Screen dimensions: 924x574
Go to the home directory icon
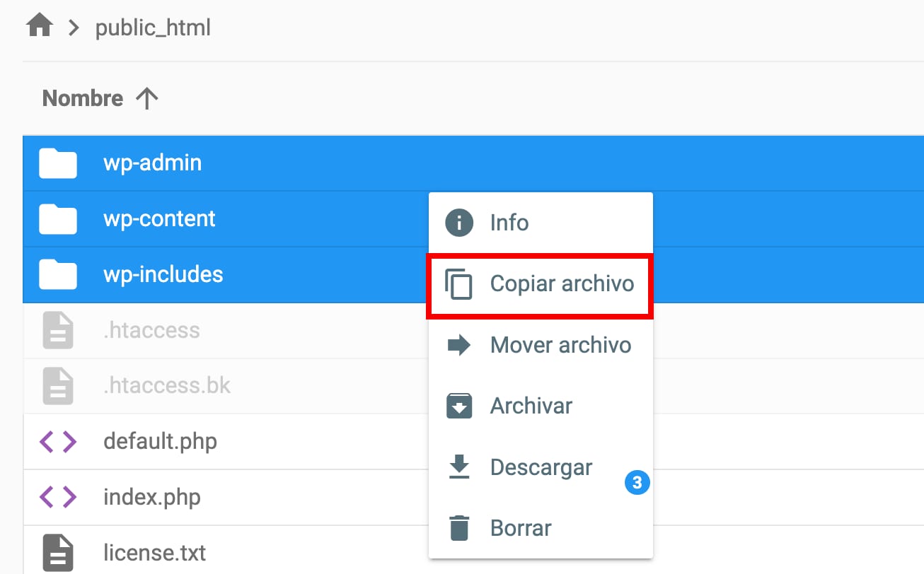pos(40,28)
